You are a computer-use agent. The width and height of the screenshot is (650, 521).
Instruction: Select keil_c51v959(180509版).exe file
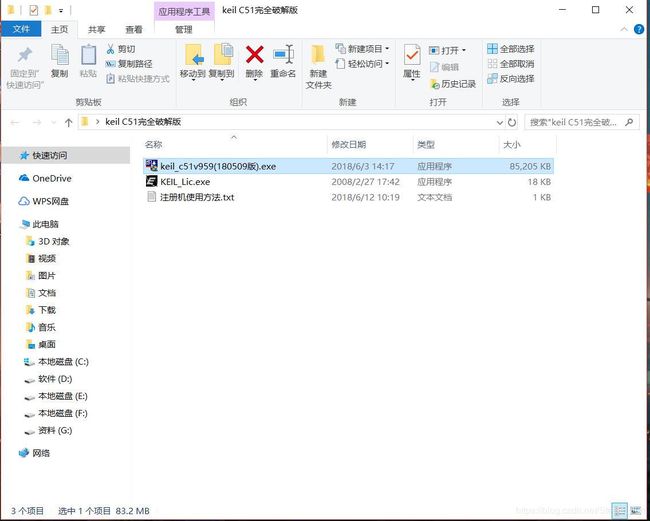tap(348, 166)
